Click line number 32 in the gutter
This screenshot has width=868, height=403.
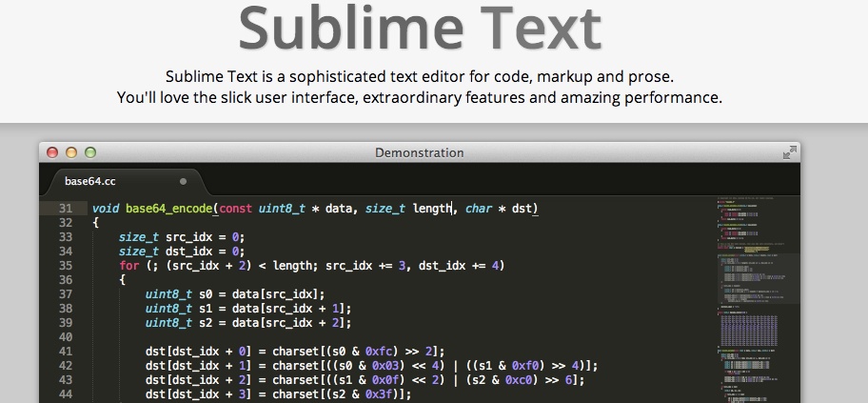pyautogui.click(x=66, y=223)
